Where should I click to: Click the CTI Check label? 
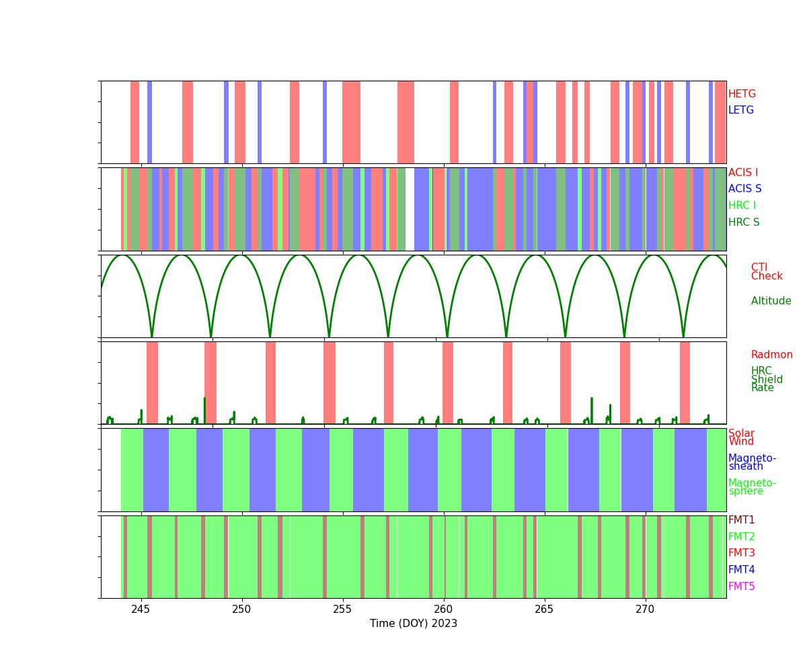(767, 272)
